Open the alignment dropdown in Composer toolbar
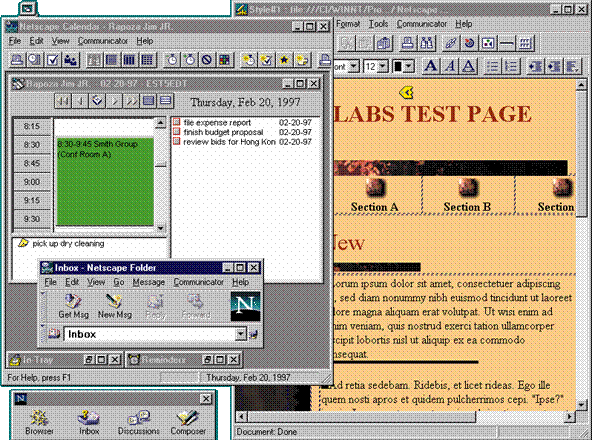The width and height of the screenshot is (592, 440). (573, 66)
